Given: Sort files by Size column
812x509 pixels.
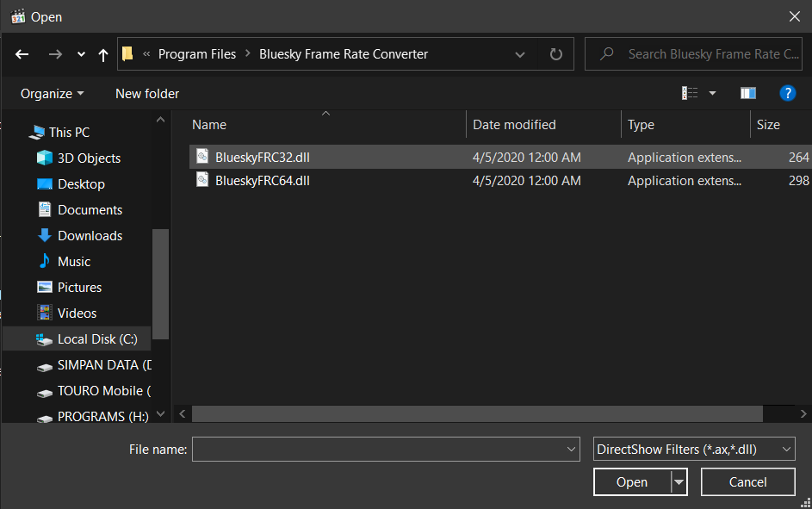Looking at the screenshot, I should 768,125.
